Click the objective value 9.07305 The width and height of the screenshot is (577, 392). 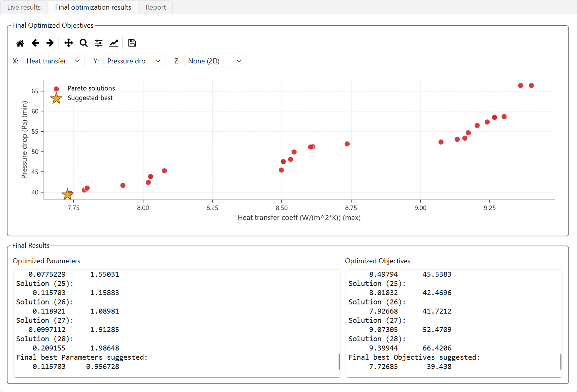pyautogui.click(x=384, y=330)
